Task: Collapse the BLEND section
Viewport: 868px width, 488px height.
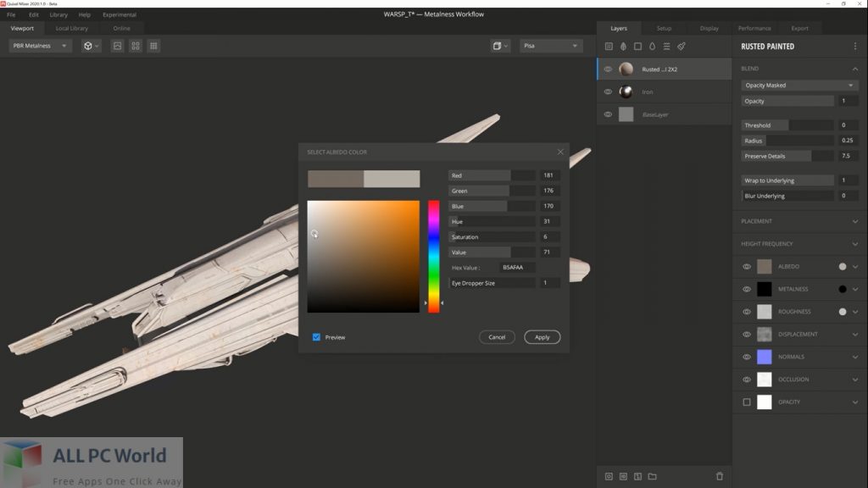Action: (854, 69)
